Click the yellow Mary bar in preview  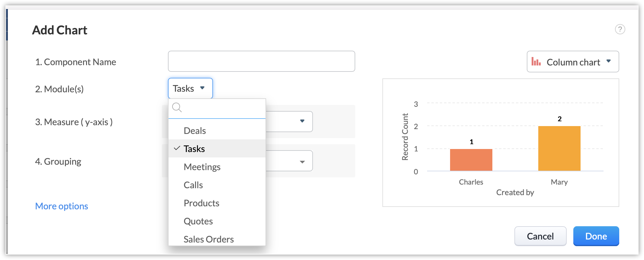pyautogui.click(x=559, y=148)
